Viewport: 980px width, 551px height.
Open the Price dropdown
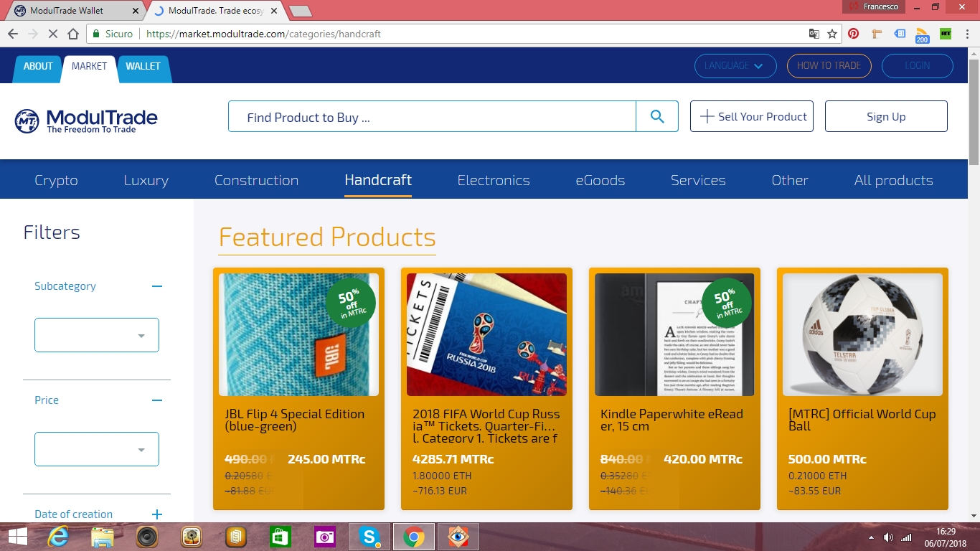[x=97, y=449]
